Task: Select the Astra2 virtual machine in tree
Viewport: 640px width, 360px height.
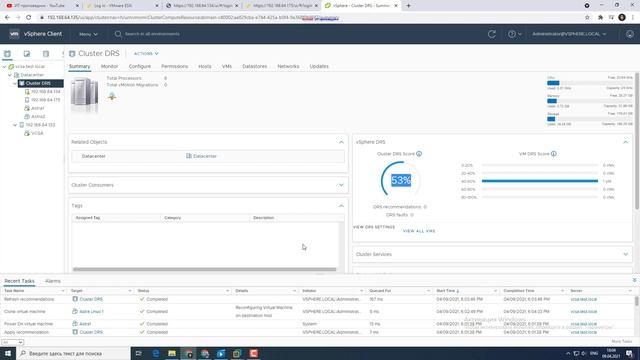Action: [38, 116]
